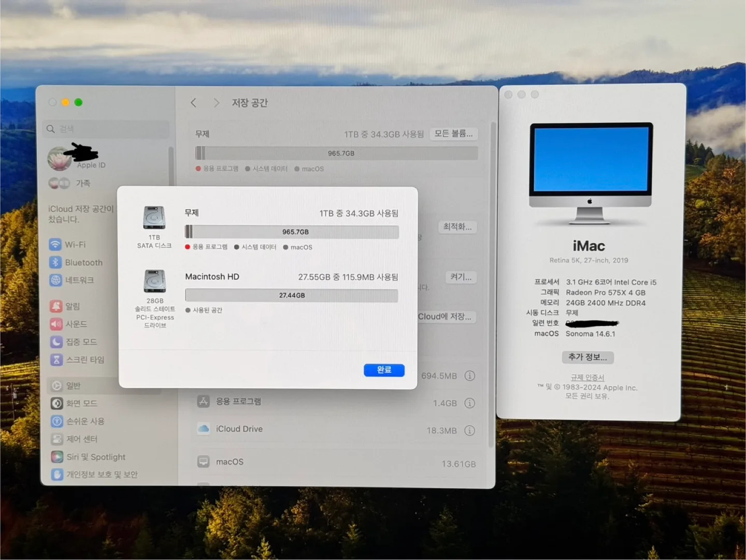Click the info icon for iCloud Drive row
This screenshot has width=746, height=560.
tap(470, 430)
